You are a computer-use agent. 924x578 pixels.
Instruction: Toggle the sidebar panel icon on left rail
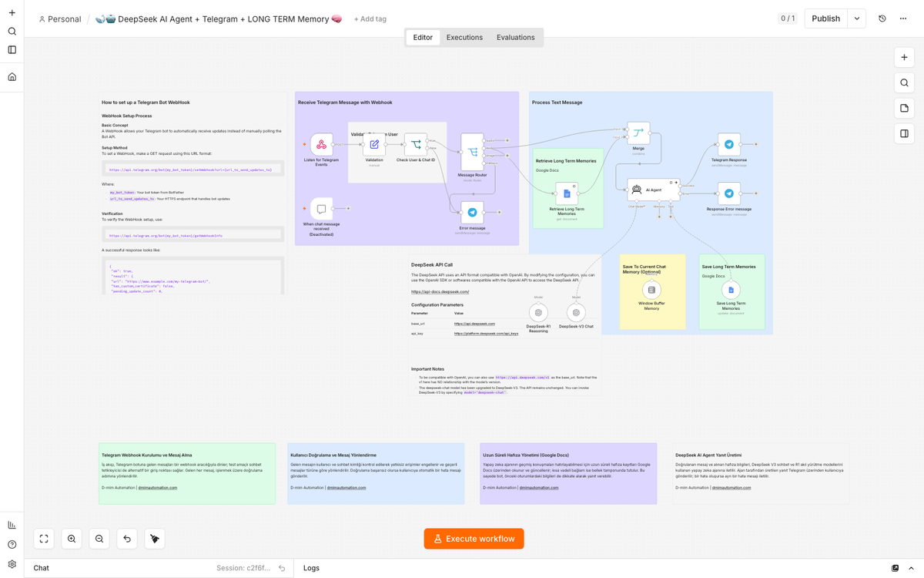point(12,50)
